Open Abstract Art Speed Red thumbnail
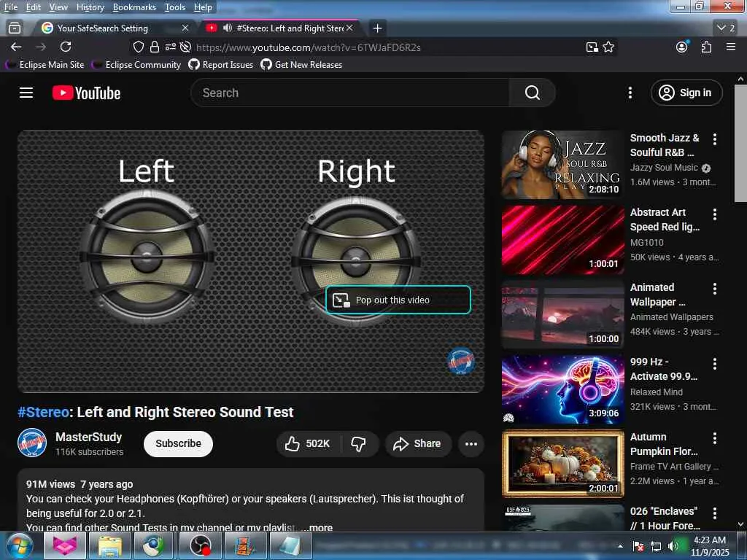Viewport: 747px width, 560px height. [562, 239]
